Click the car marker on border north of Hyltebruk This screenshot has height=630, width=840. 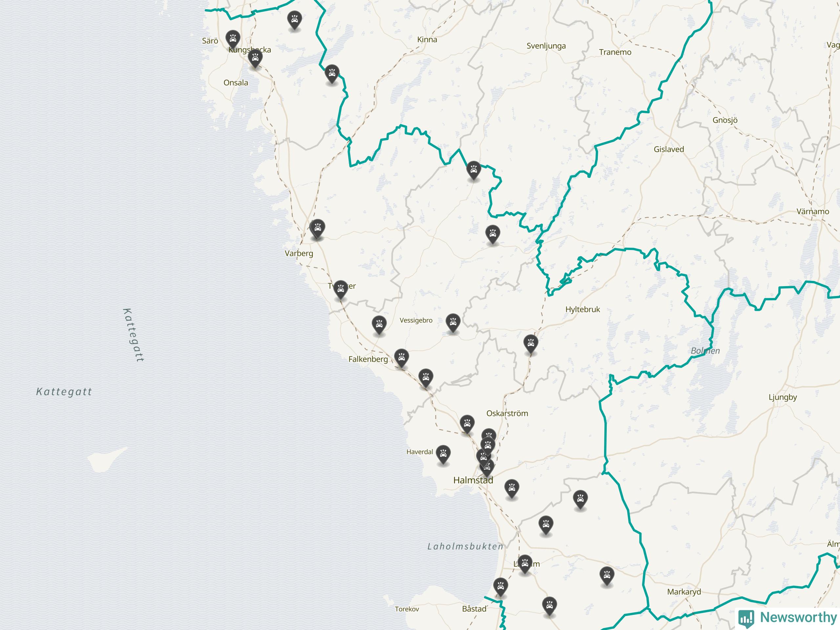[x=473, y=170]
